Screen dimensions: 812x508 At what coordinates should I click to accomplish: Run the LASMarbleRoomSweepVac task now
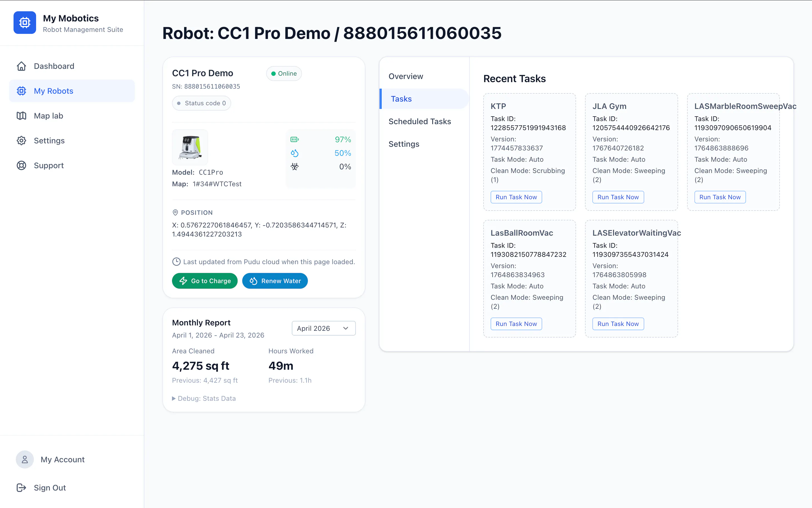pyautogui.click(x=720, y=197)
